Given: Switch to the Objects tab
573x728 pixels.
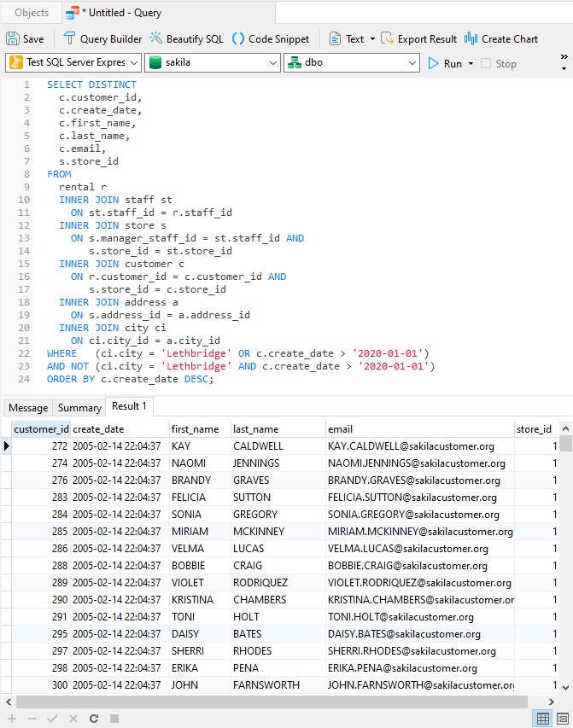Looking at the screenshot, I should [x=32, y=13].
